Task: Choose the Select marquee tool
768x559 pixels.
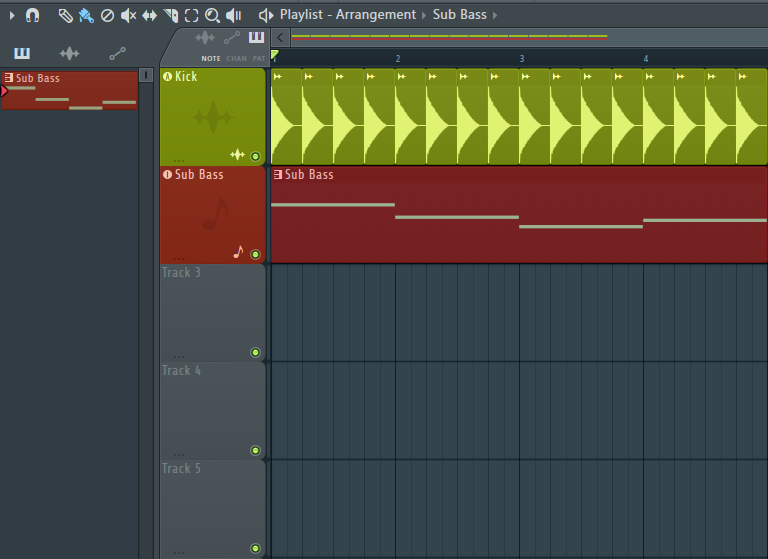Action: click(x=192, y=16)
